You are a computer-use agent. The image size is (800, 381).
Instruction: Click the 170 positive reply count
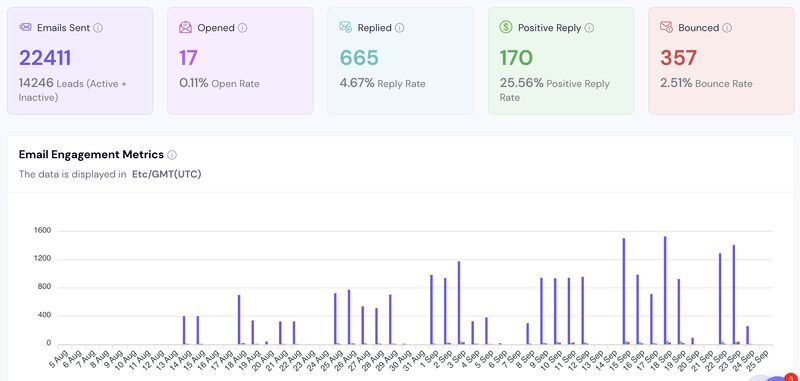point(516,58)
